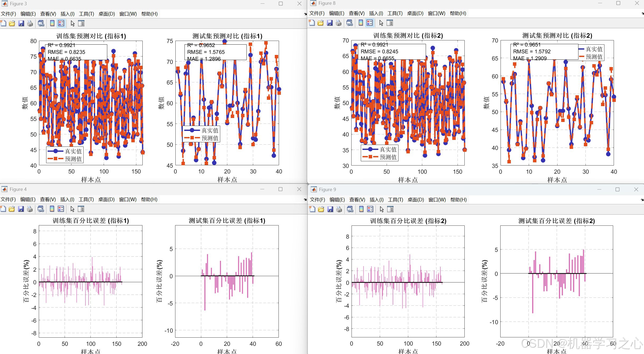
Task: Open file icon in Figure 8 toolbar
Action: 321,23
